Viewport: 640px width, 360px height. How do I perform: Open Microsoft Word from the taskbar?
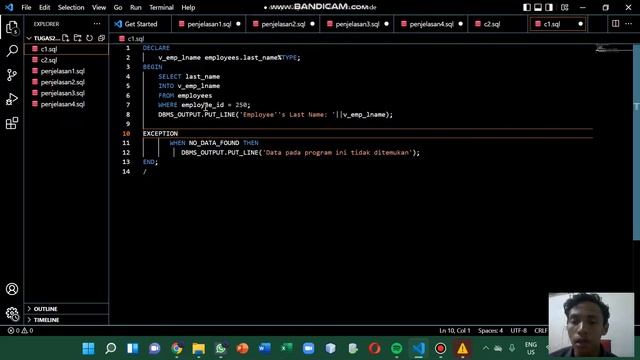coord(264,348)
